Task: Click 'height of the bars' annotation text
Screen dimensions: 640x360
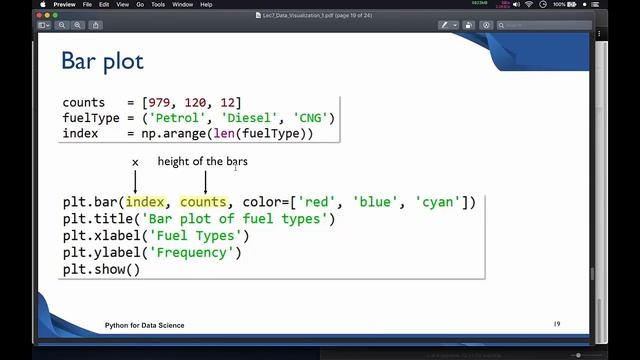Action: pos(202,162)
